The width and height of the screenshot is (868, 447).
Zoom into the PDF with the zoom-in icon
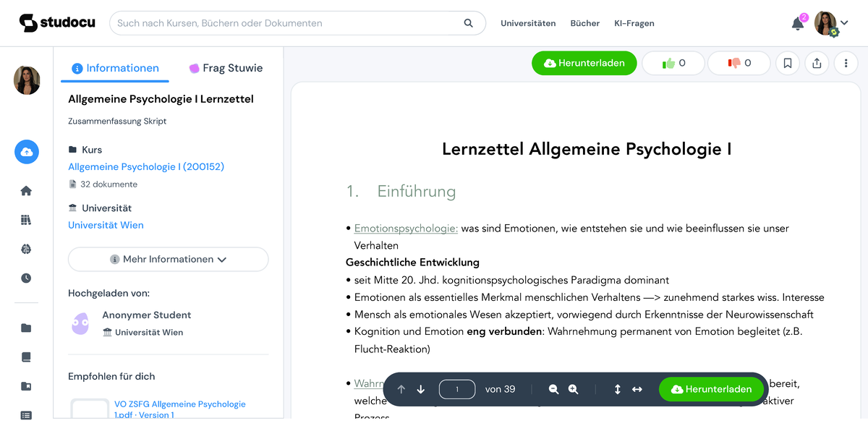pos(572,389)
